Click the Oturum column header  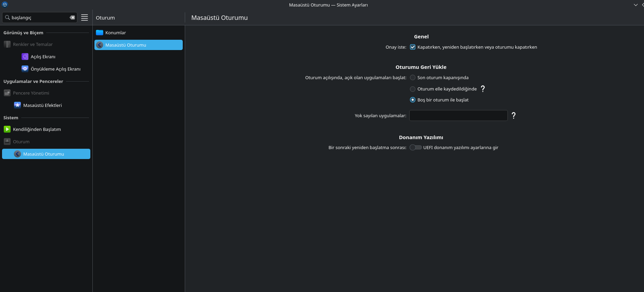[105, 18]
